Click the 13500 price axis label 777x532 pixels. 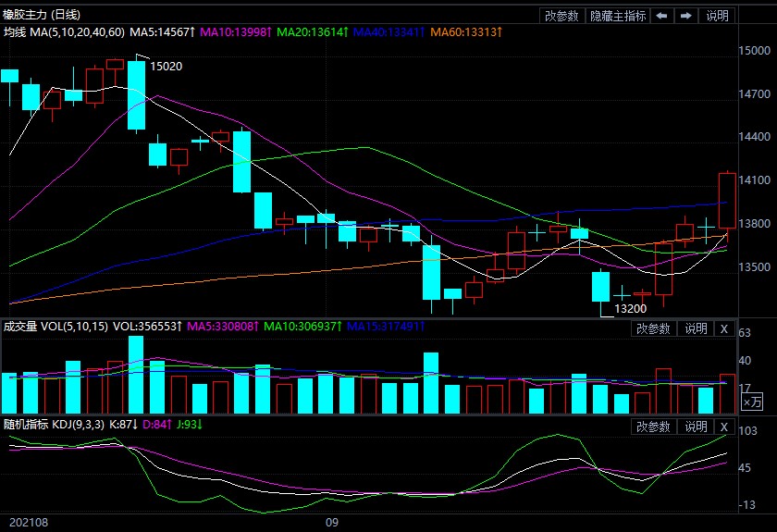coord(754,266)
